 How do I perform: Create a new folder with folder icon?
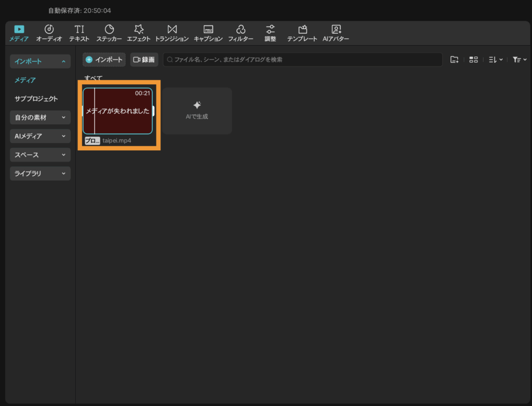[x=454, y=60]
